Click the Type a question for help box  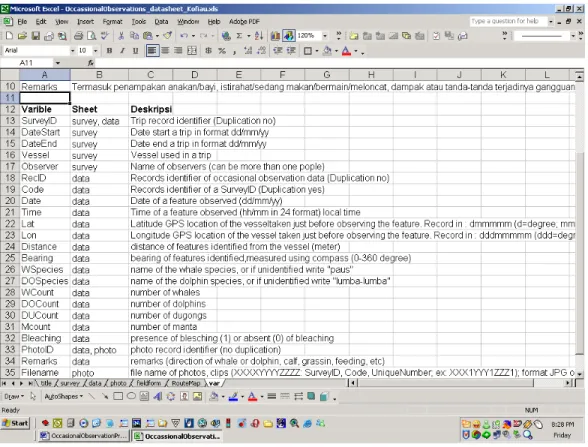point(508,21)
